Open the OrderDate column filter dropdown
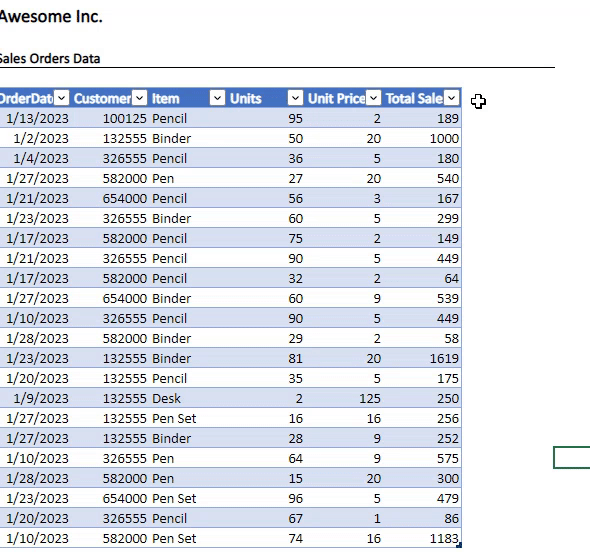590x558 pixels. (x=62, y=98)
